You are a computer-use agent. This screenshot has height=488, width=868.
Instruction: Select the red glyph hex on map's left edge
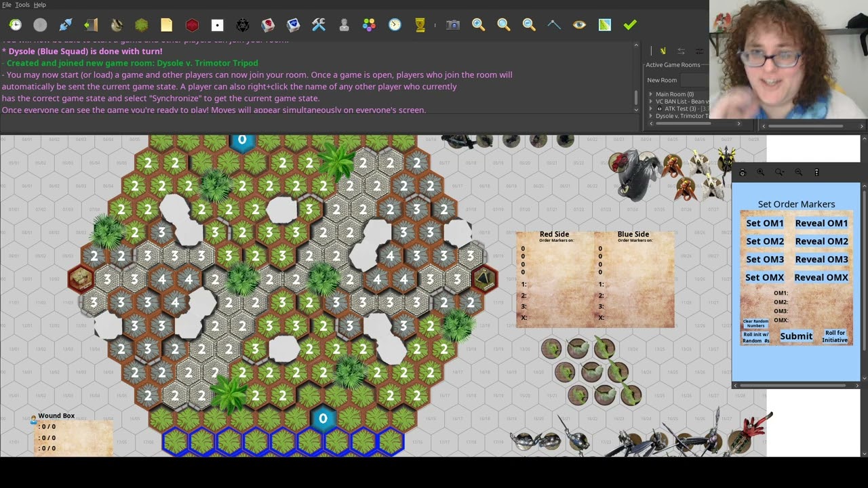81,279
